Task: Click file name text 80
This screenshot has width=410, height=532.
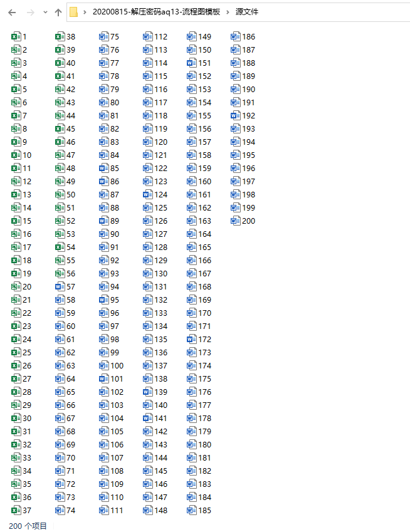Action: point(115,103)
